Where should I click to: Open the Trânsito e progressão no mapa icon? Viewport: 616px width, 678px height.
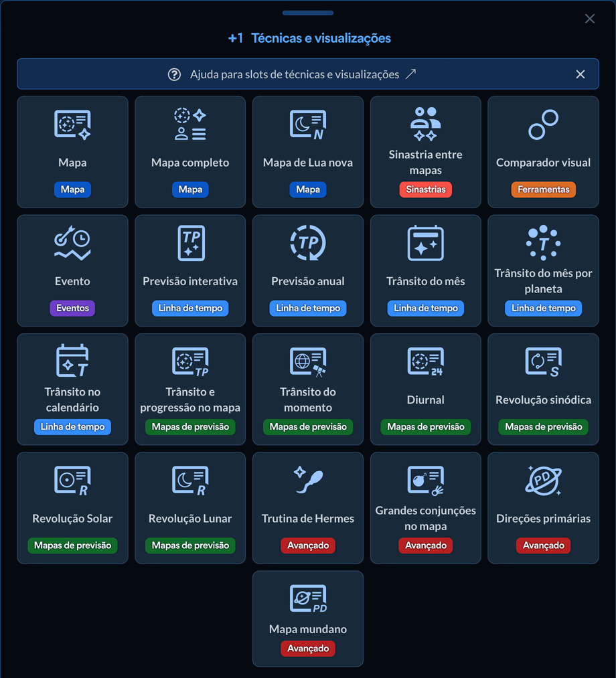click(x=190, y=361)
